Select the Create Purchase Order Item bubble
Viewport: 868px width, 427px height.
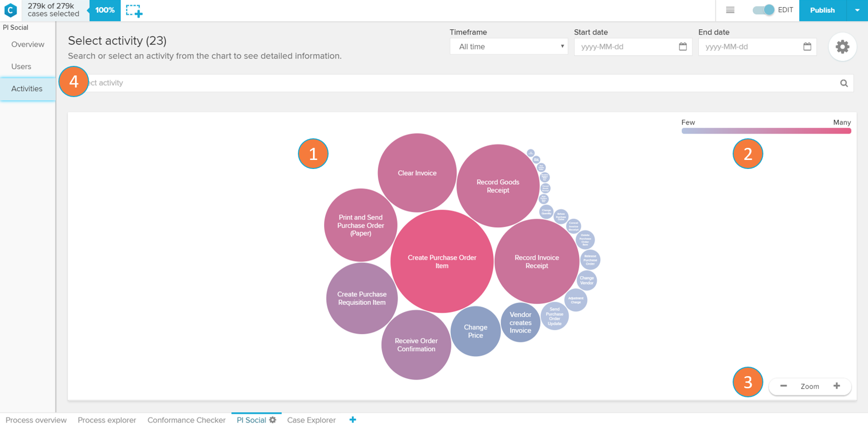(x=442, y=262)
